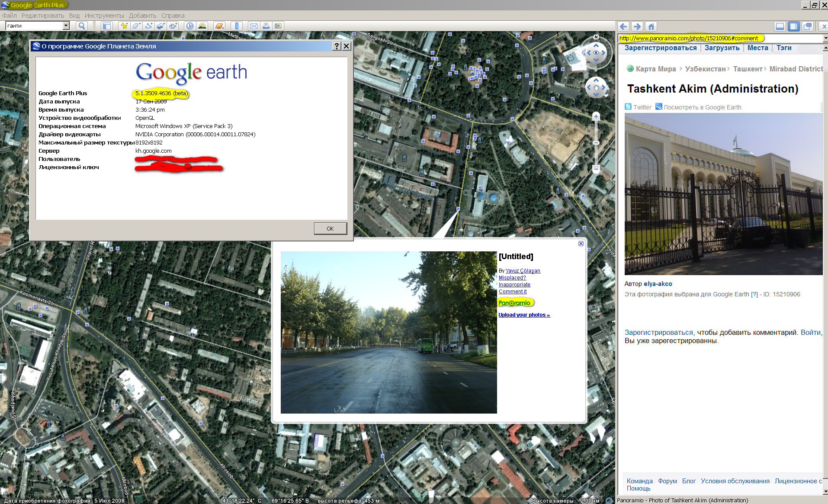Open the Редактировать menu
The width and height of the screenshot is (828, 504).
point(43,16)
